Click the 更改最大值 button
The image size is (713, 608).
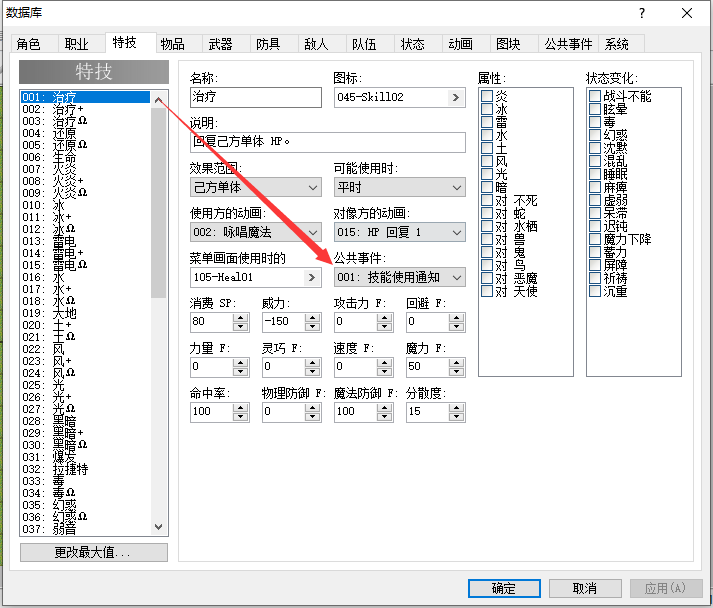click(x=94, y=553)
